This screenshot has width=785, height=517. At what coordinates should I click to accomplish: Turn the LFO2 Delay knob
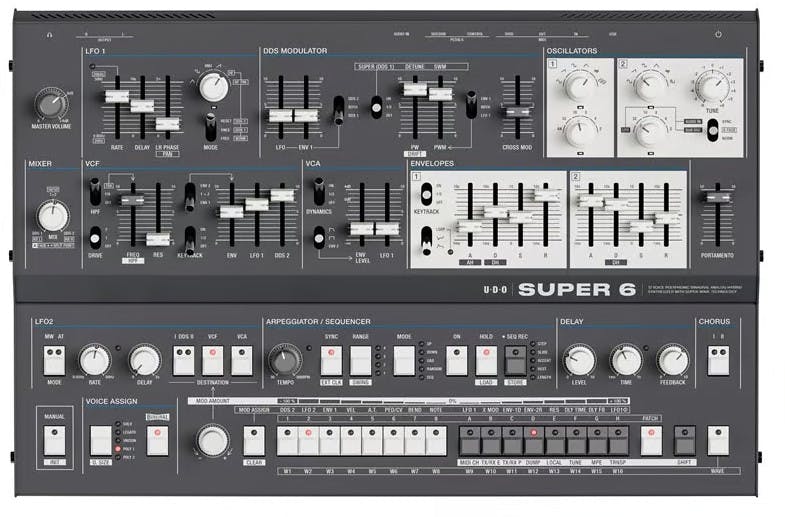point(144,360)
